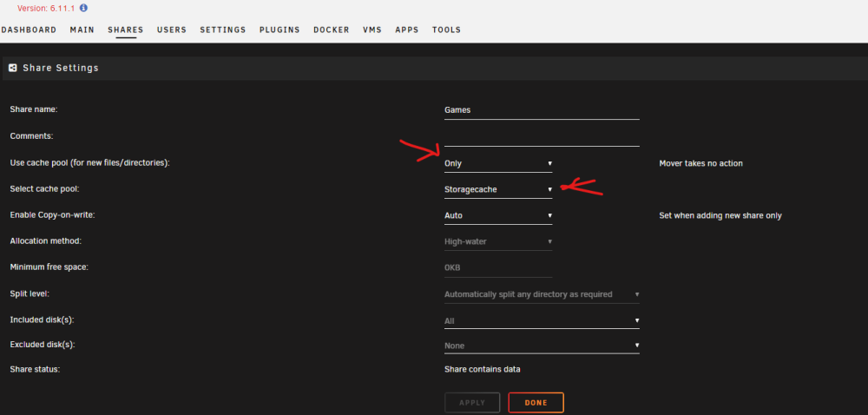Open the Dashboard tab

[x=29, y=30]
